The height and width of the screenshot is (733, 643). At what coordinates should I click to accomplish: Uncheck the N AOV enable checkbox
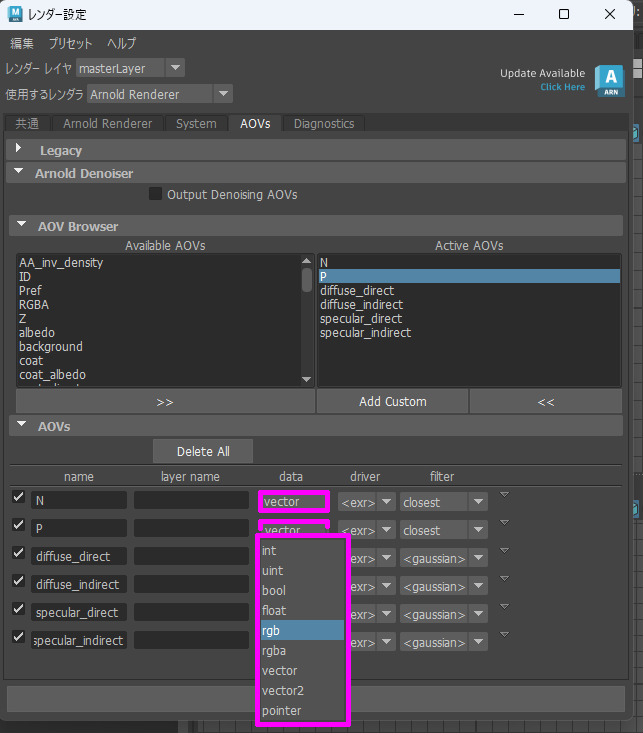point(18,496)
